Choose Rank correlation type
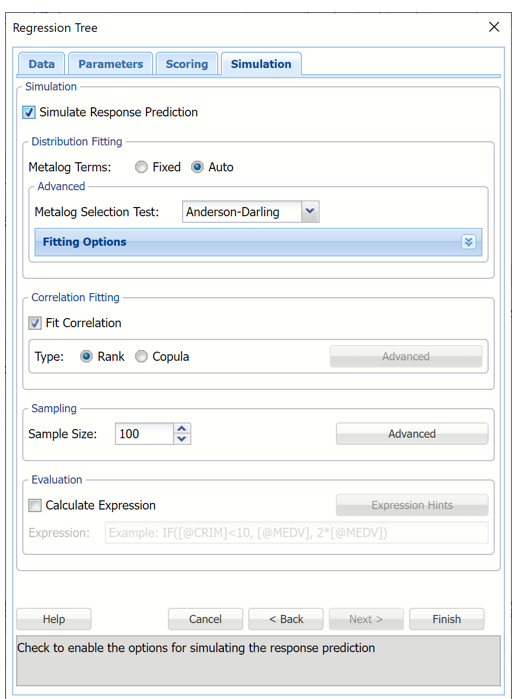 pos(86,357)
